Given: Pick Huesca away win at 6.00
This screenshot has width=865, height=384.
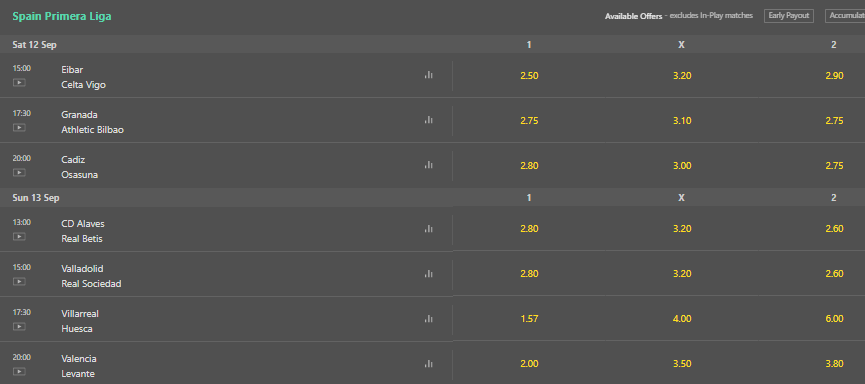Looking at the screenshot, I should pos(834,319).
